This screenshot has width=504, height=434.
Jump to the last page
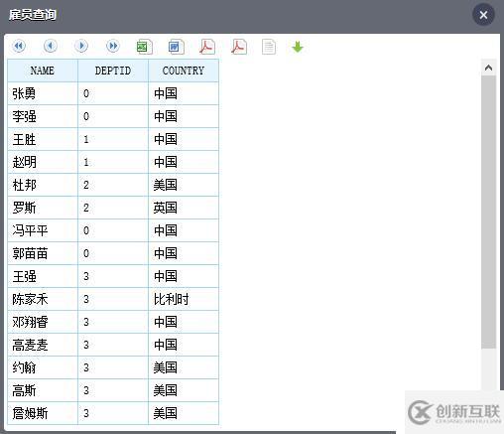[x=113, y=46]
